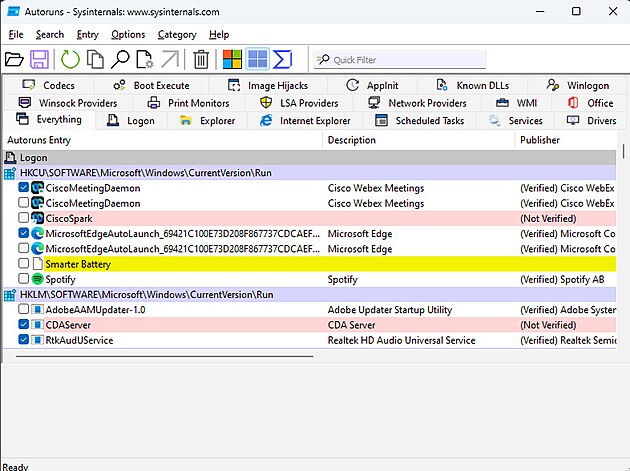Switch to the Office tab
This screenshot has height=471, width=630.
590,103
